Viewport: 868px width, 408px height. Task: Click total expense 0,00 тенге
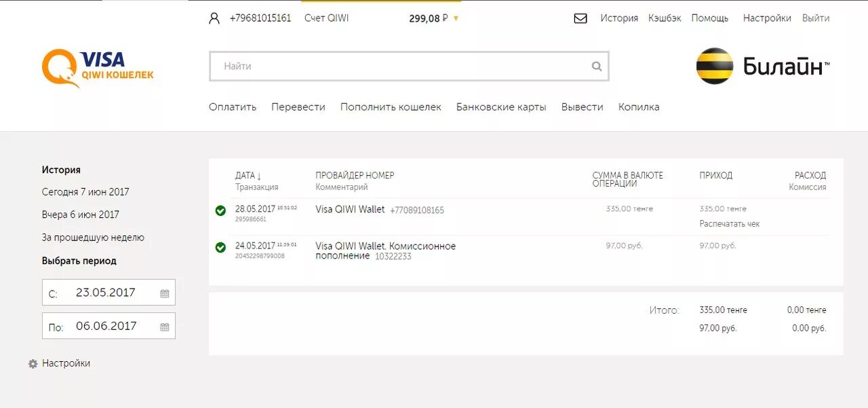807,310
